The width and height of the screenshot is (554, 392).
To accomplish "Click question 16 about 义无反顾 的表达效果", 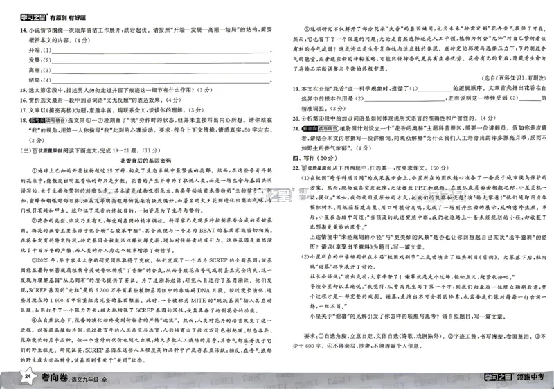I will pos(100,100).
